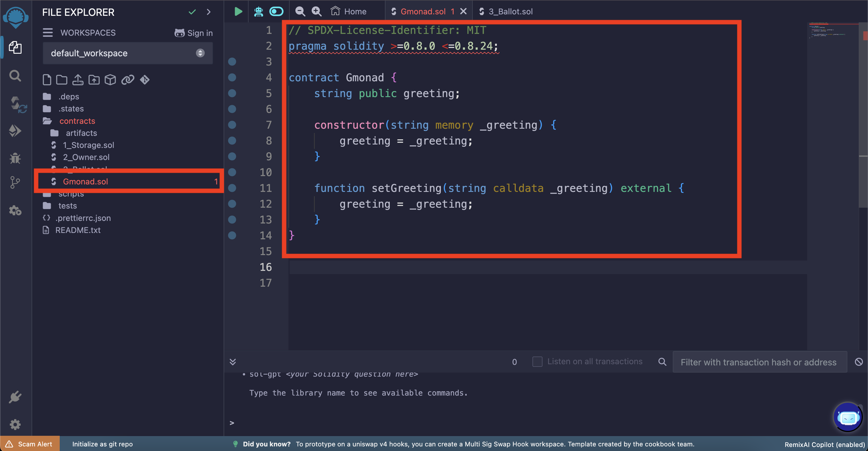Open the Solidity compiler sidebar icon
The width and height of the screenshot is (868, 451).
(16, 104)
